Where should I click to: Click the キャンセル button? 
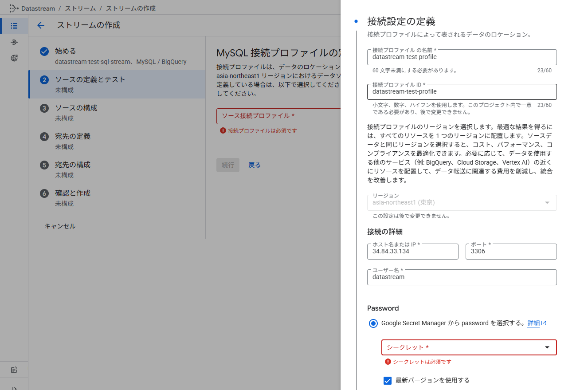(x=60, y=226)
